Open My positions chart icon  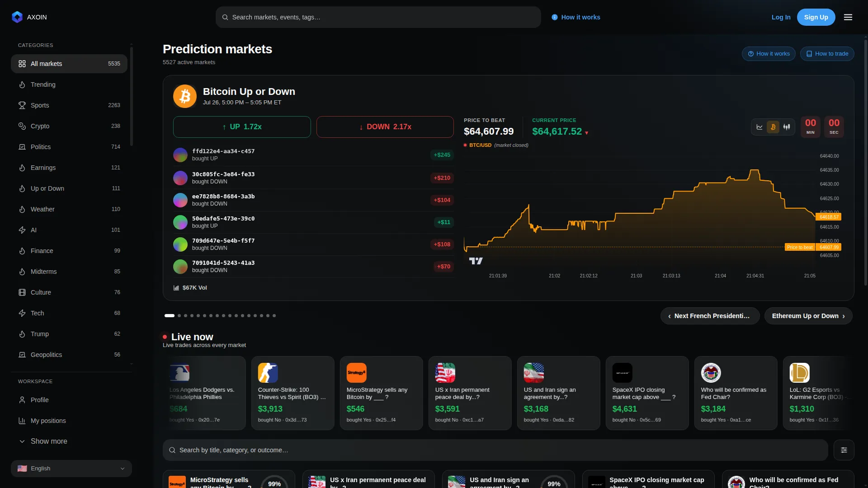click(22, 421)
